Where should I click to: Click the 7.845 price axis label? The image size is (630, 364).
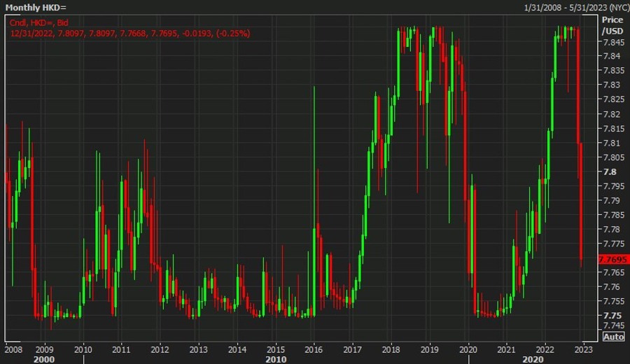coord(614,42)
